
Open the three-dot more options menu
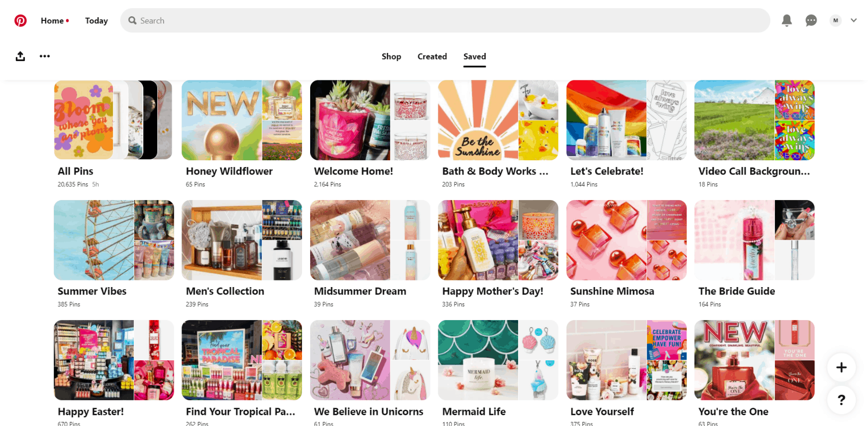[45, 56]
